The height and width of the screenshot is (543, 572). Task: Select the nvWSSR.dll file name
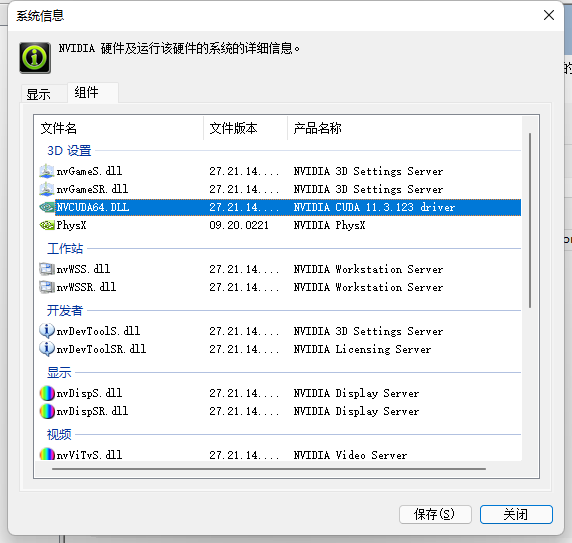click(86, 287)
